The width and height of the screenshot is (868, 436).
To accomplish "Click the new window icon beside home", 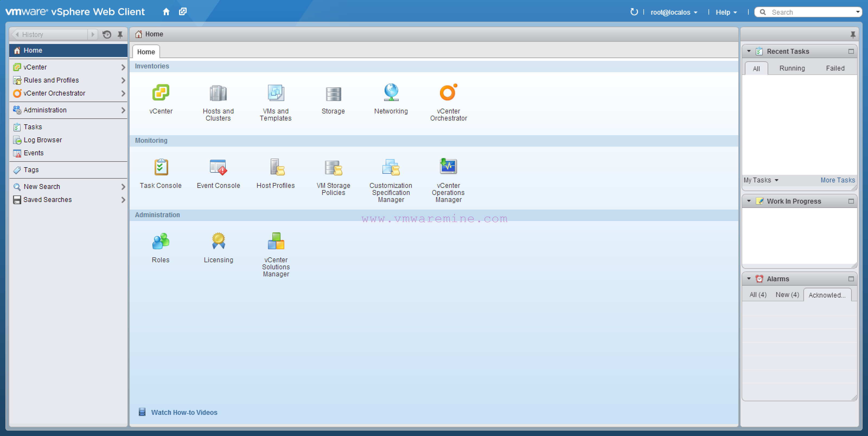I will (183, 12).
